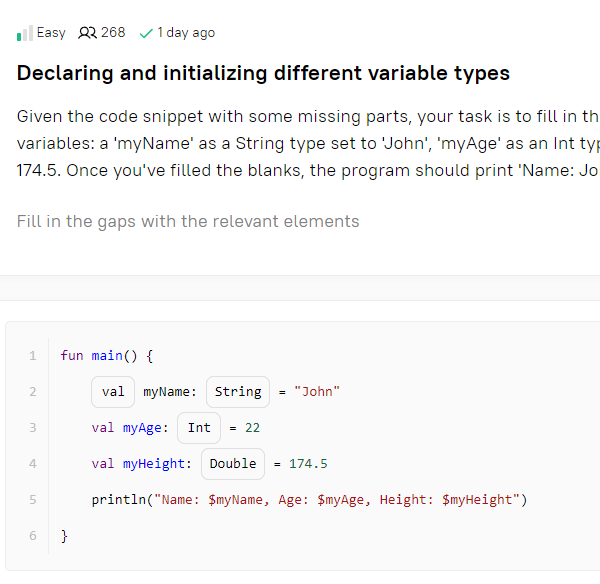This screenshot has height=584, width=600.
Task: Select the 'val' gap box
Action: point(113,392)
